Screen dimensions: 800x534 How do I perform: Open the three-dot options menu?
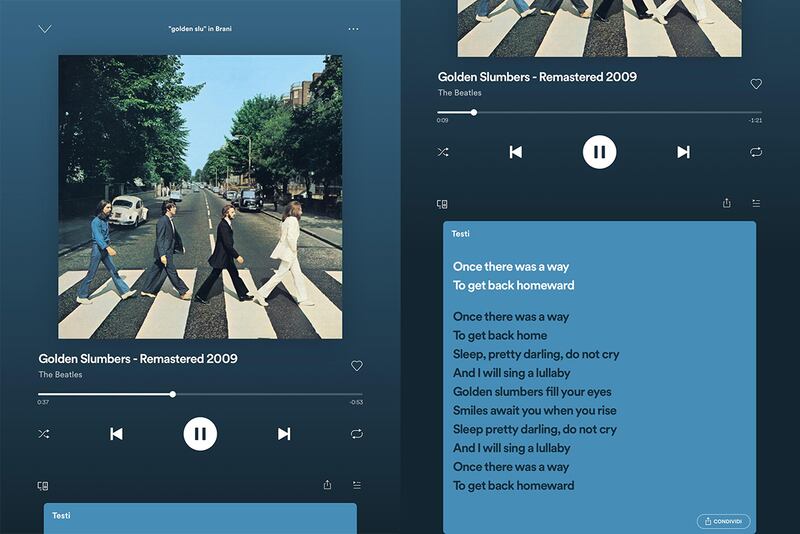pyautogui.click(x=353, y=29)
